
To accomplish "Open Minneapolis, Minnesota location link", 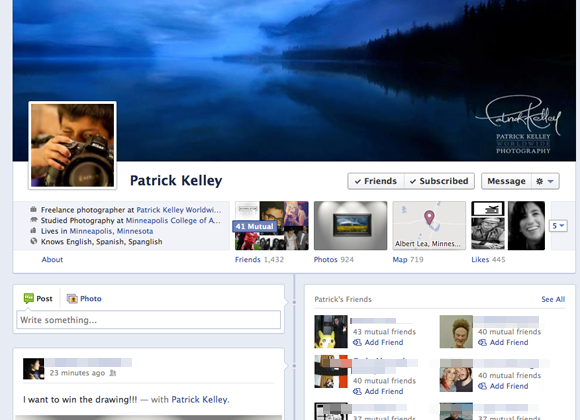I will (111, 231).
